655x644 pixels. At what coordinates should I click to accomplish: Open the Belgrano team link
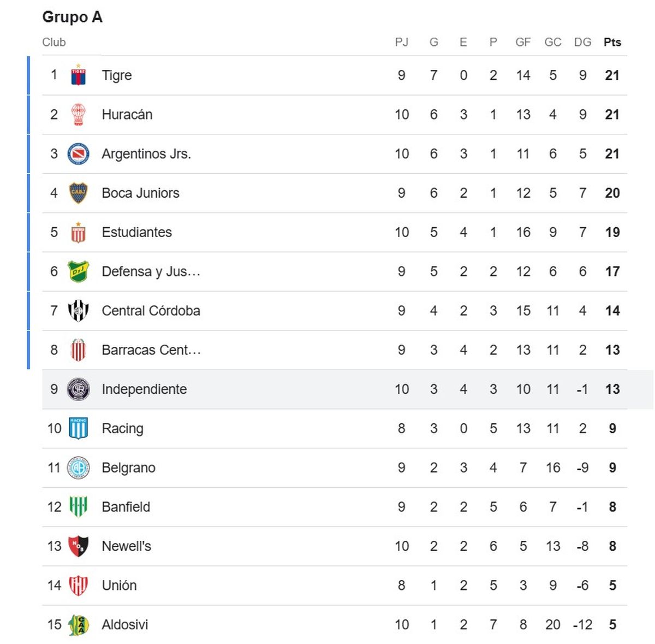[x=128, y=468]
